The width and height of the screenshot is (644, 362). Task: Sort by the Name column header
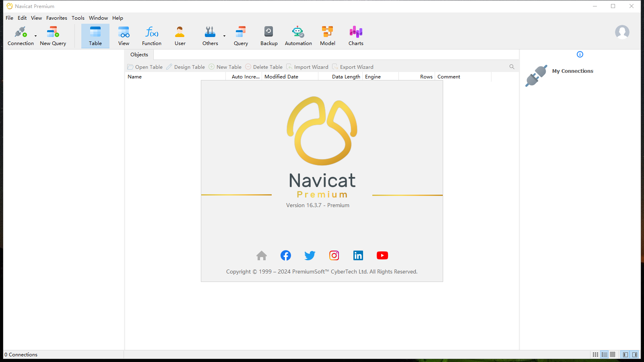click(x=175, y=77)
